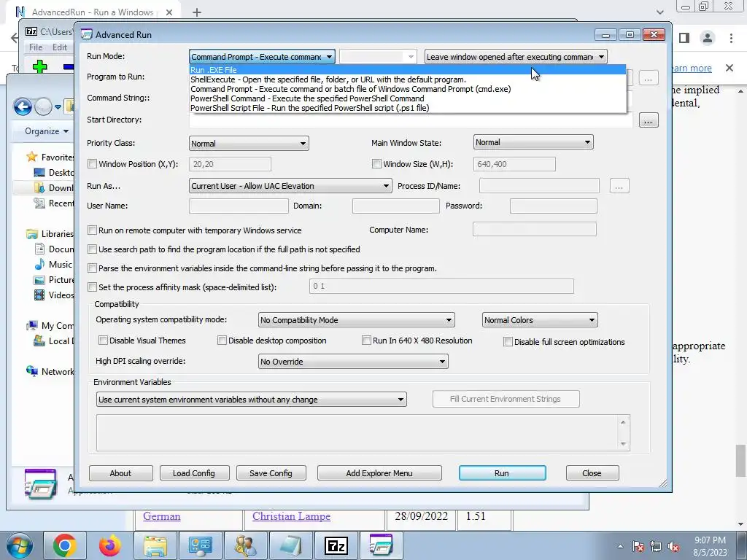Open the "Leave window opened" dropdown
The image size is (747, 560).
click(516, 57)
